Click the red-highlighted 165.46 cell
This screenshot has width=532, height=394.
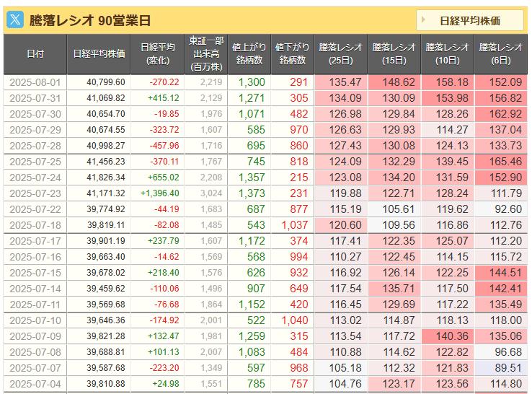pos(500,162)
